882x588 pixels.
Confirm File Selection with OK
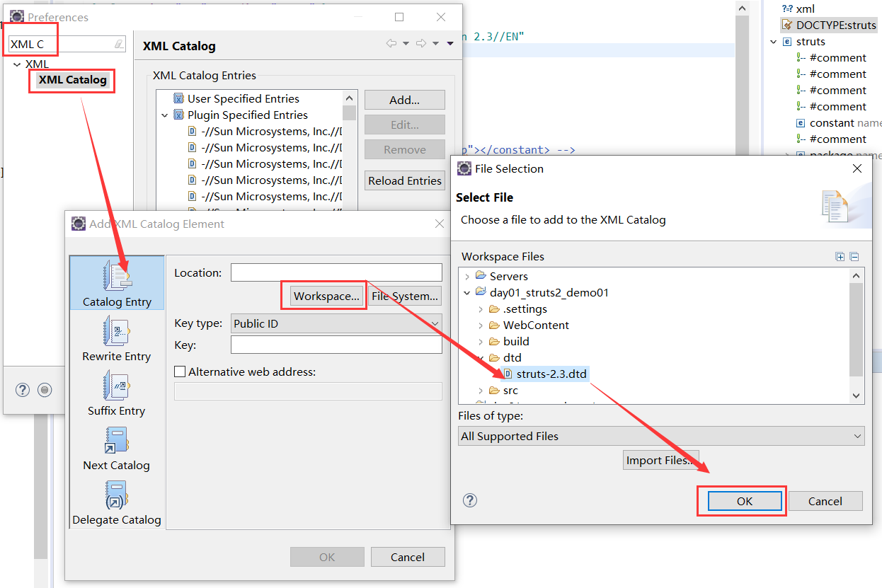pos(745,501)
